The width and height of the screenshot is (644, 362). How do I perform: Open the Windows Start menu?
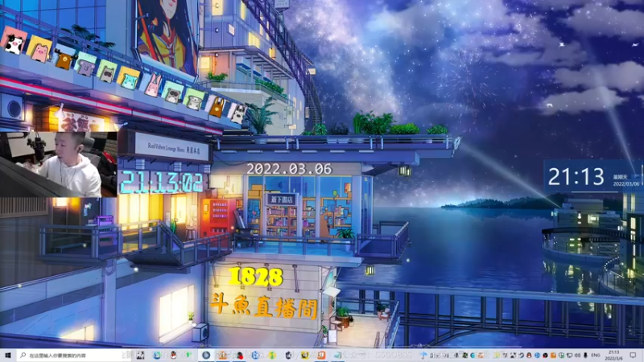tap(7, 355)
